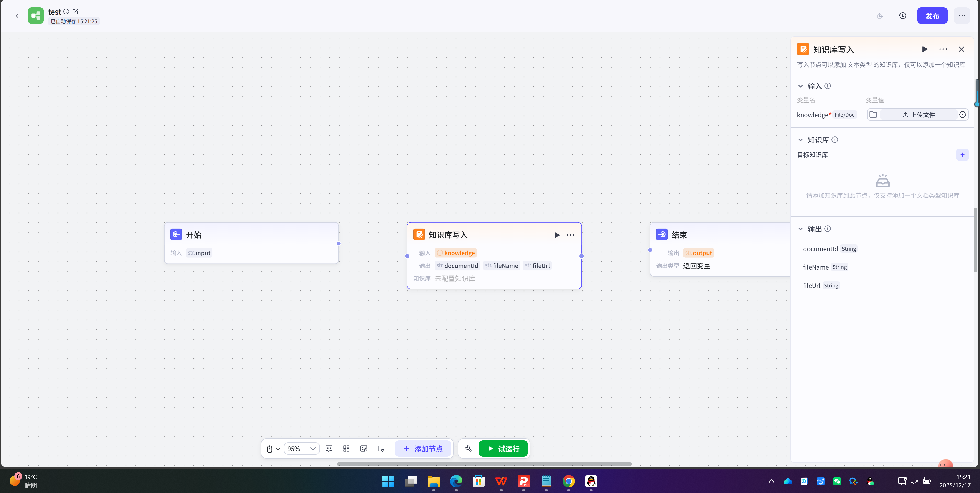Viewport: 980px width, 493px height.
Task: Click the 上传文件 upload field
Action: [x=918, y=115]
